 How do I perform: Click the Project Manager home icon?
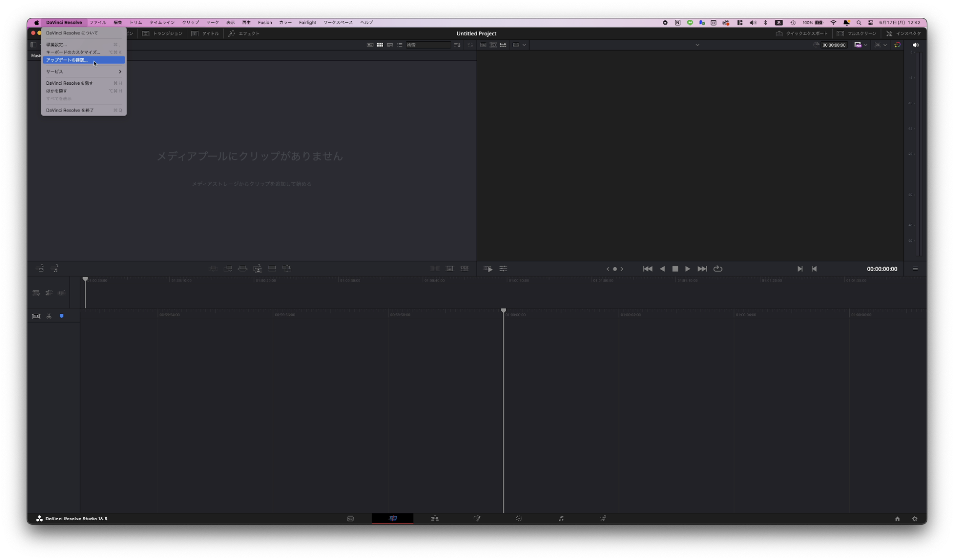tap(897, 518)
